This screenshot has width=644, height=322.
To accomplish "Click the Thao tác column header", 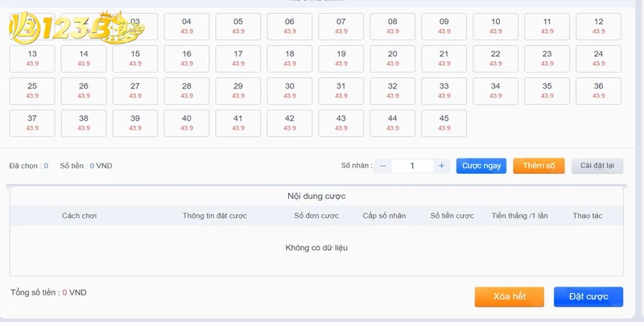I will (588, 216).
